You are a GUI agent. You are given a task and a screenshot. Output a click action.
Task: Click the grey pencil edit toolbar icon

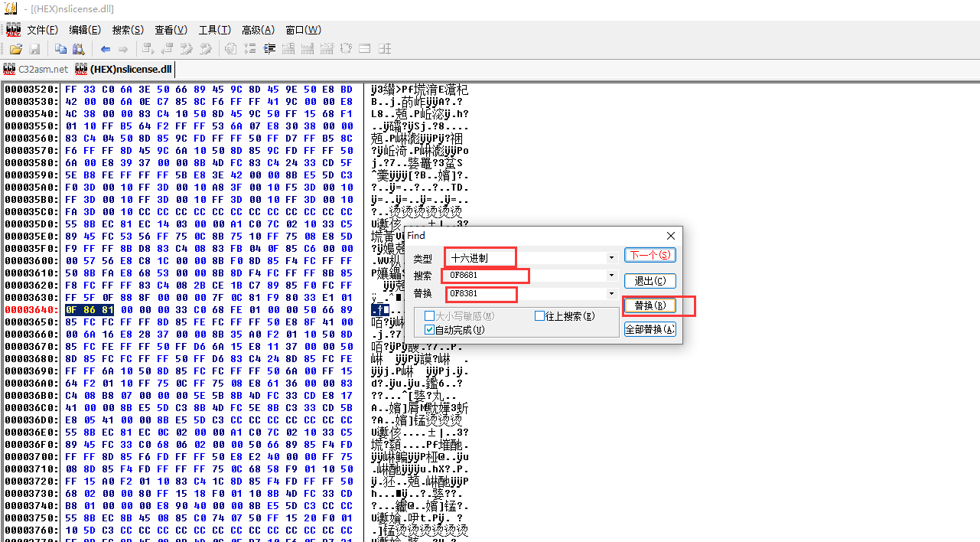[x=187, y=49]
